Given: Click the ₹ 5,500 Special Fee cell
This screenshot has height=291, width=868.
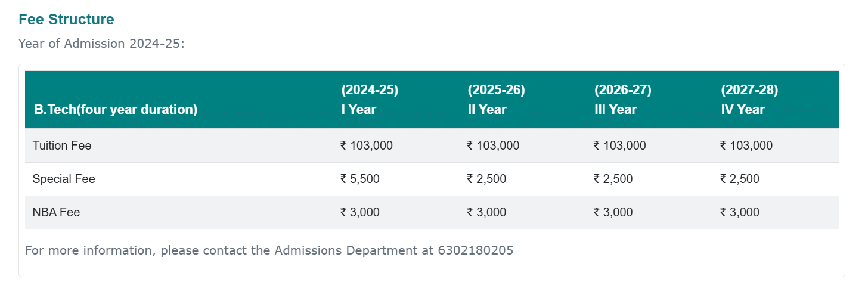Looking at the screenshot, I should click(360, 179).
